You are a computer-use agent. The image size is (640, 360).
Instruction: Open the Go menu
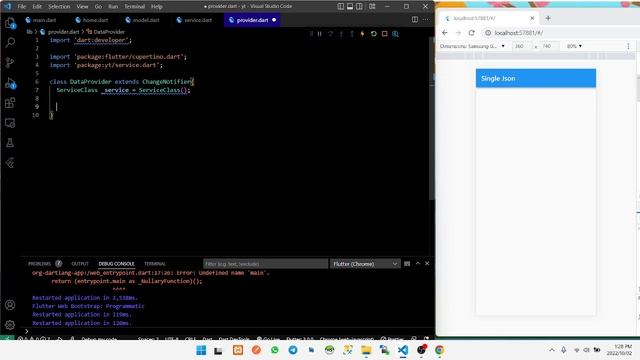[x=98, y=7]
